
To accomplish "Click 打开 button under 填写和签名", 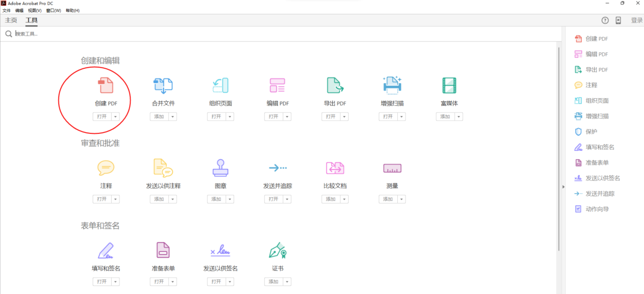I will [102, 282].
